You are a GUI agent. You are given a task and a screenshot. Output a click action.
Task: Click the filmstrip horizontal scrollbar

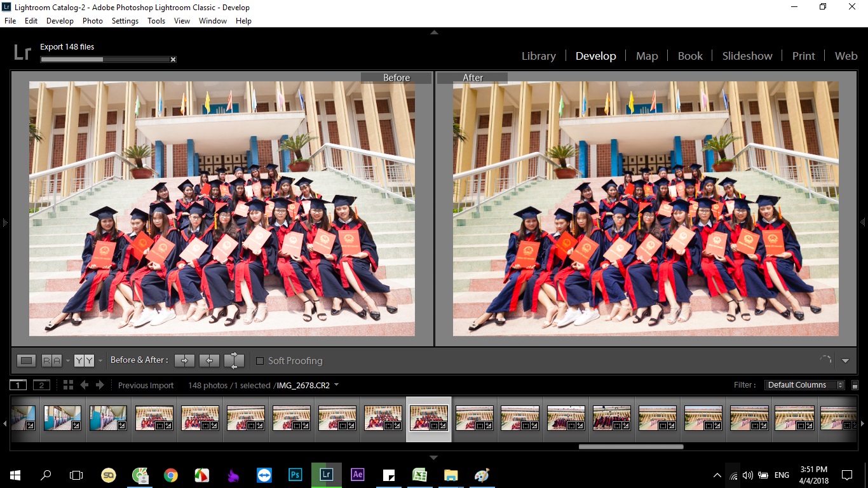point(631,447)
